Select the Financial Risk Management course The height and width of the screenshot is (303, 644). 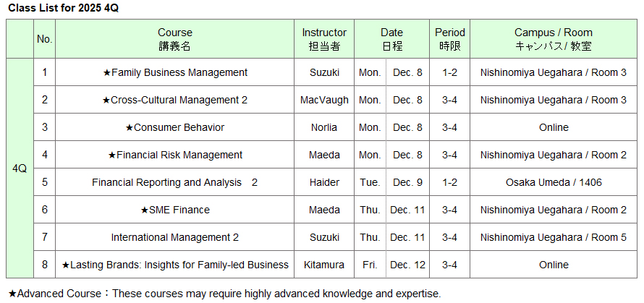click(175, 155)
